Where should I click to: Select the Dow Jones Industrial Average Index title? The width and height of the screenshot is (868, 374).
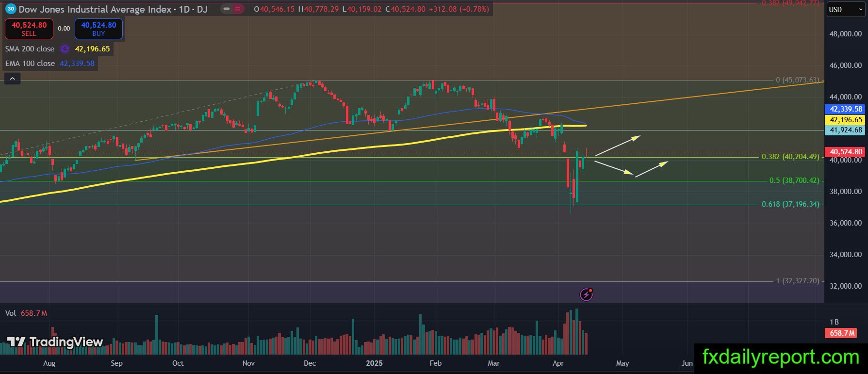(x=95, y=9)
